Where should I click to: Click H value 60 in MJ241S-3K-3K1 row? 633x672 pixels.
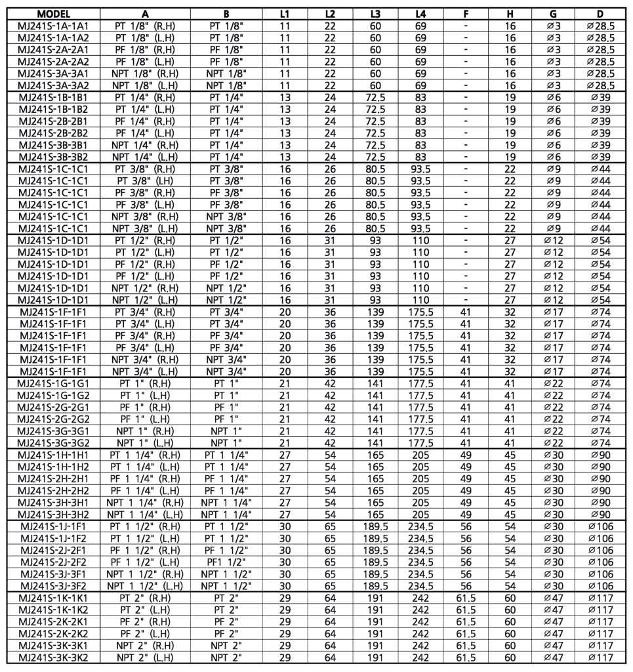[x=510, y=646]
